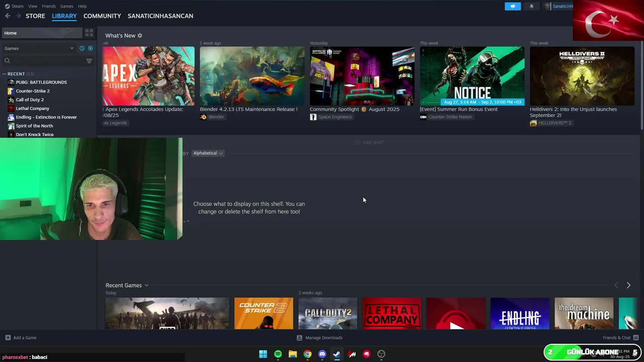Open File Explorer from the taskbar
This screenshot has width=644, height=362.
[x=293, y=354]
